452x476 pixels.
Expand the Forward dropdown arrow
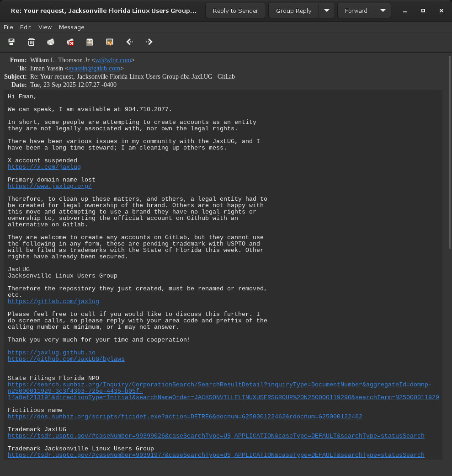383,11
